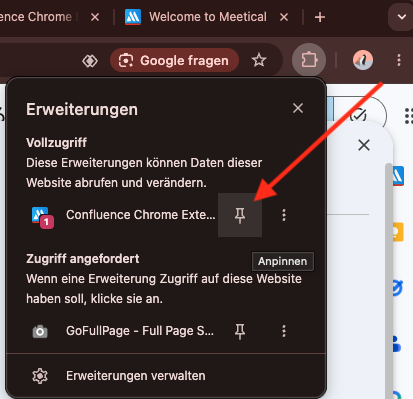413x399 pixels.
Task: Click the diamond icon left of Google fragen
Action: (90, 61)
